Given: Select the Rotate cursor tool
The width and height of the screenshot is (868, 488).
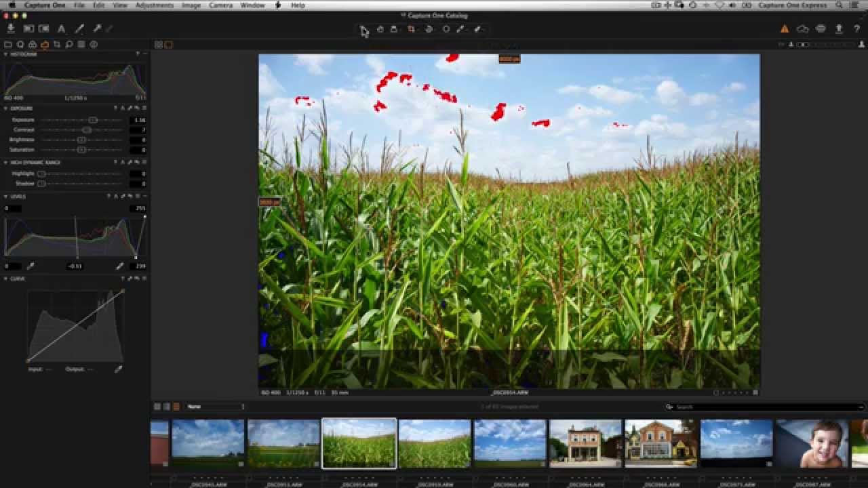Looking at the screenshot, I should (429, 29).
